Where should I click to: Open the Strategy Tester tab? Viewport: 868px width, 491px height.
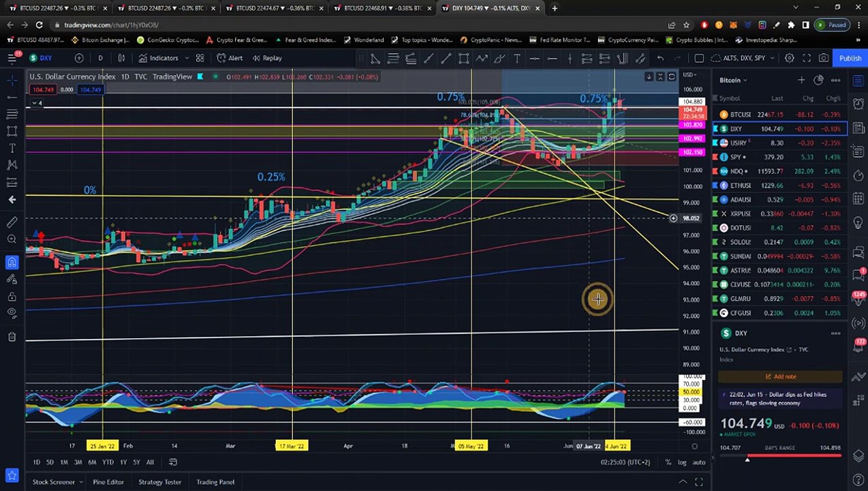click(159, 482)
